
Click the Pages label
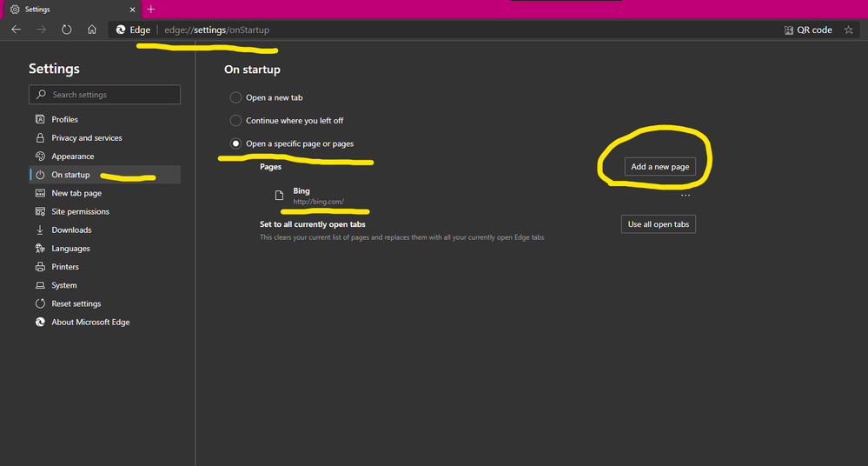270,167
